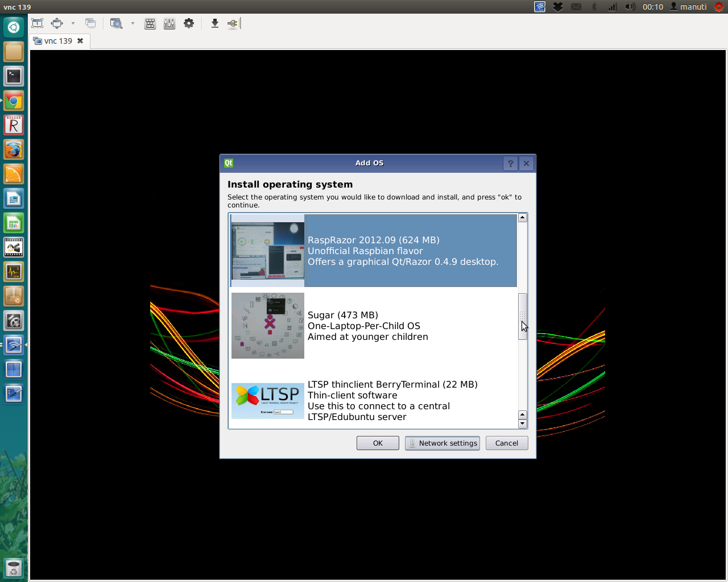The image size is (728, 582).
Task: Click the OS list scroll-up arrow
Action: [523, 218]
